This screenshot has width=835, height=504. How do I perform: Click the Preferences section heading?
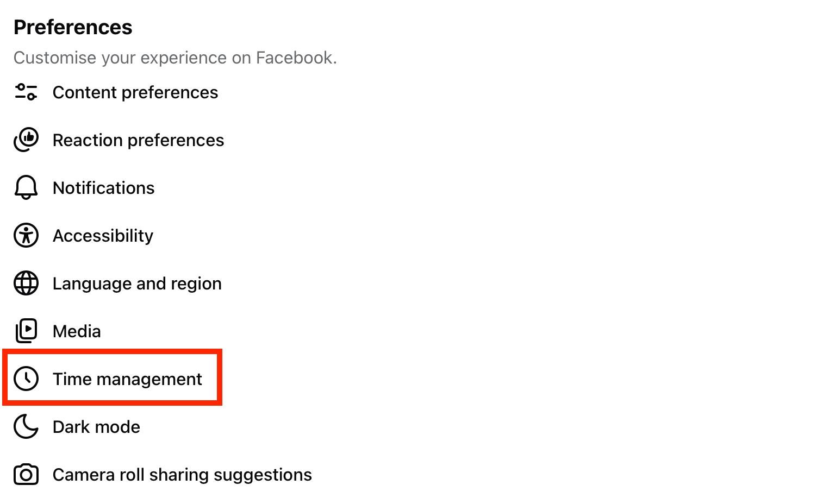(x=73, y=27)
